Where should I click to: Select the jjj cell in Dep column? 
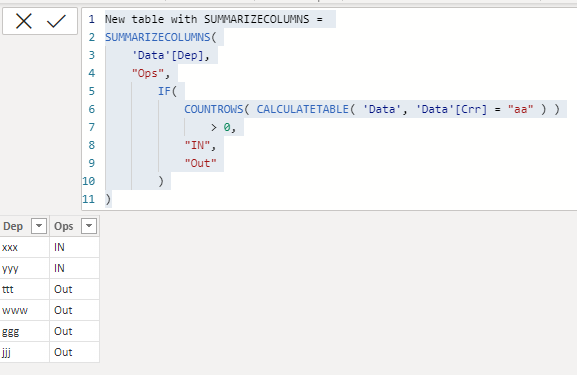pos(24,352)
